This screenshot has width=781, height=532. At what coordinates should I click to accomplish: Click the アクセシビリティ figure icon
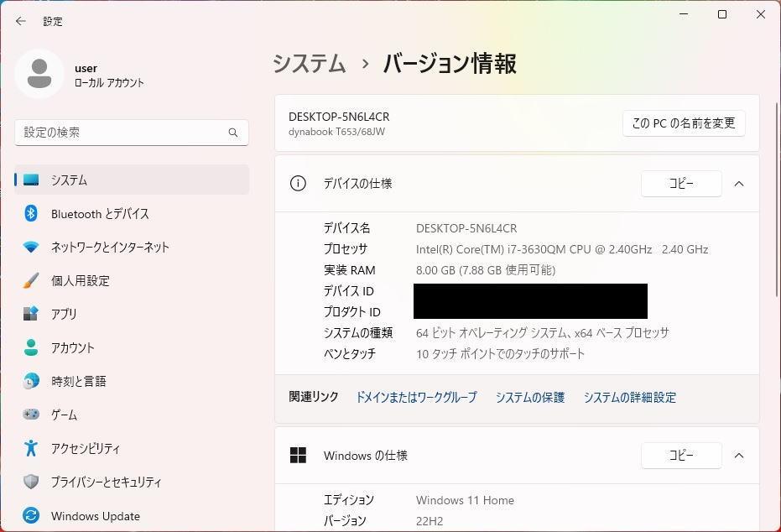pos(31,448)
